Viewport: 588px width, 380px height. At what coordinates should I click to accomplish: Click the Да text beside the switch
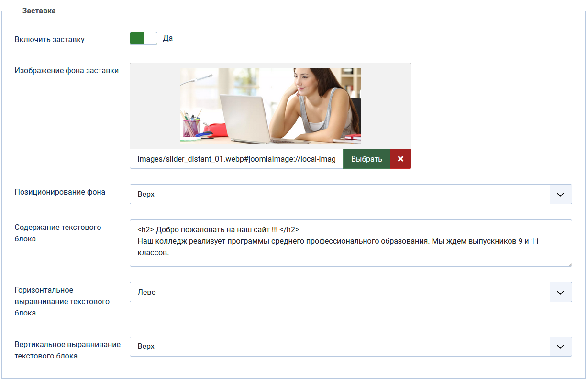click(x=168, y=38)
